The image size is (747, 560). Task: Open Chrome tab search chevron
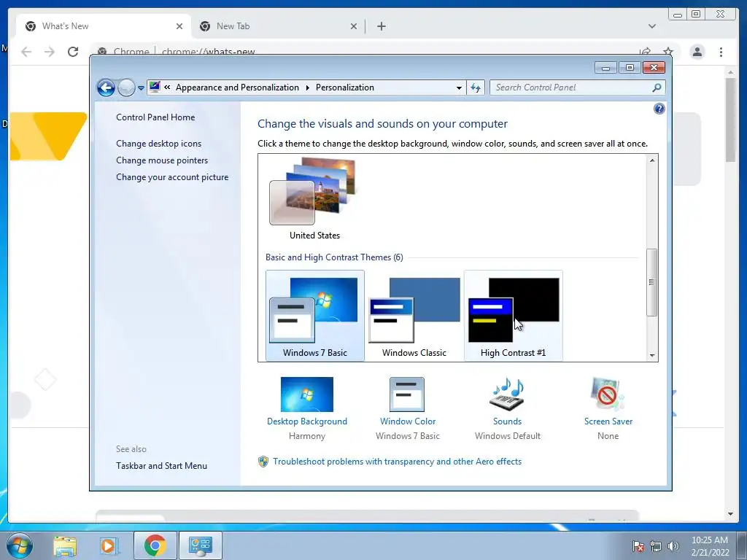click(651, 26)
